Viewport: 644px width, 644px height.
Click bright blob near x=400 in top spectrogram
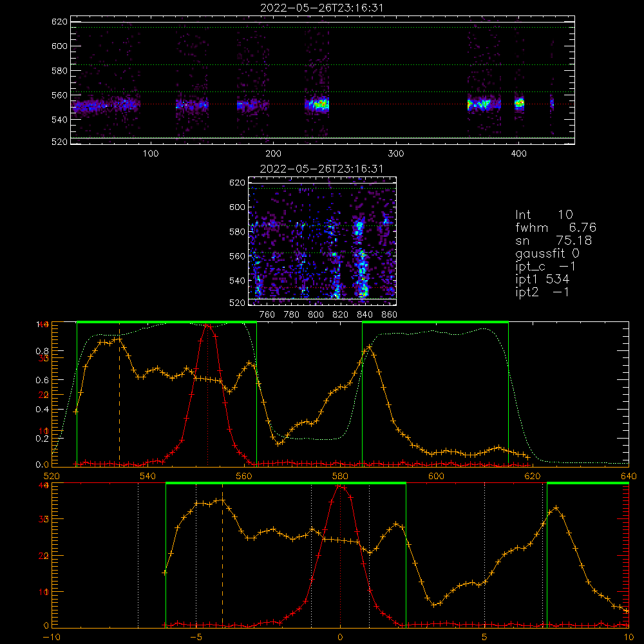click(520, 102)
